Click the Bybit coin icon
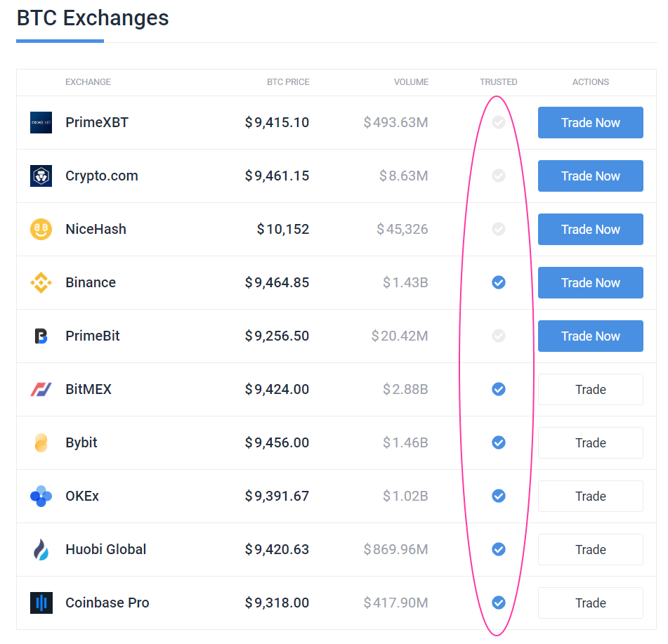 point(41,442)
